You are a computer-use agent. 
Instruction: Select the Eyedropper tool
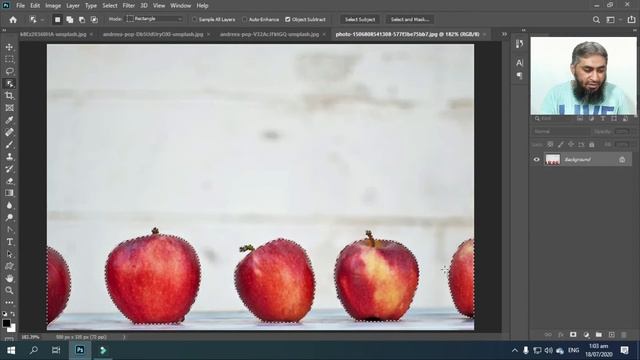coord(9,120)
